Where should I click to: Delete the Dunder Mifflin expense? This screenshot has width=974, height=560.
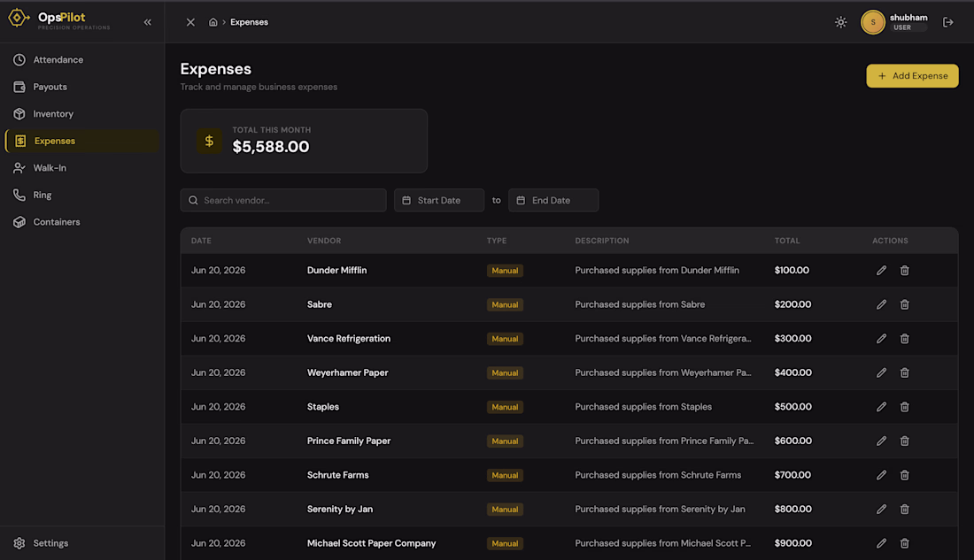click(x=904, y=271)
